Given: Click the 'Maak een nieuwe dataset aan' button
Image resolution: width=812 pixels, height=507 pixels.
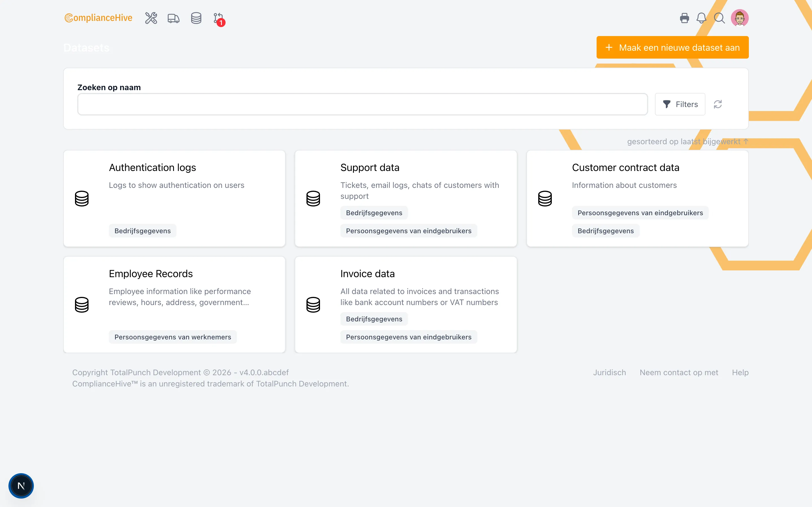Looking at the screenshot, I should (x=672, y=47).
